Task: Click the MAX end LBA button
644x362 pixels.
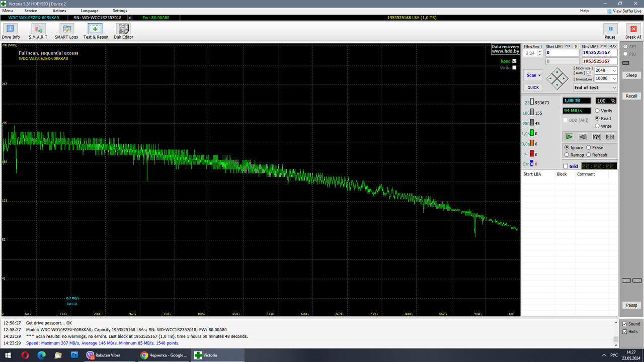Action: click(x=612, y=46)
